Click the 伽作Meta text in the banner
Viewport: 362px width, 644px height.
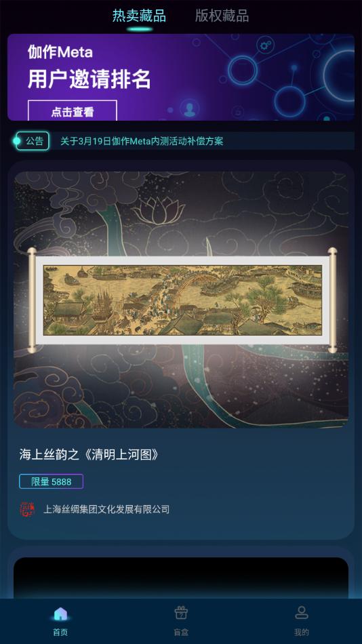[60, 52]
